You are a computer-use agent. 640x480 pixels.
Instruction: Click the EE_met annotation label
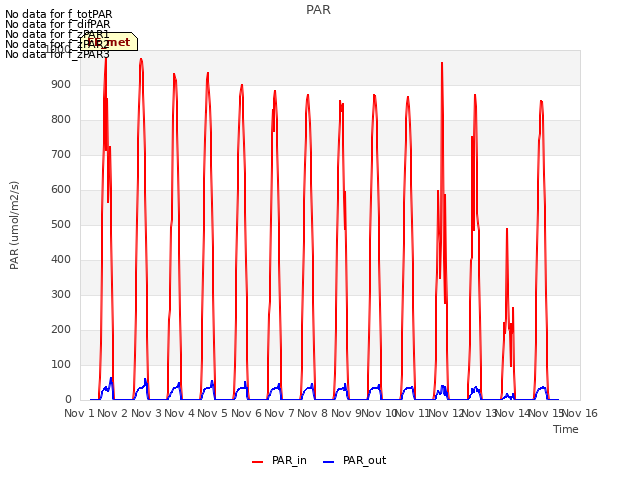pos(109,42)
